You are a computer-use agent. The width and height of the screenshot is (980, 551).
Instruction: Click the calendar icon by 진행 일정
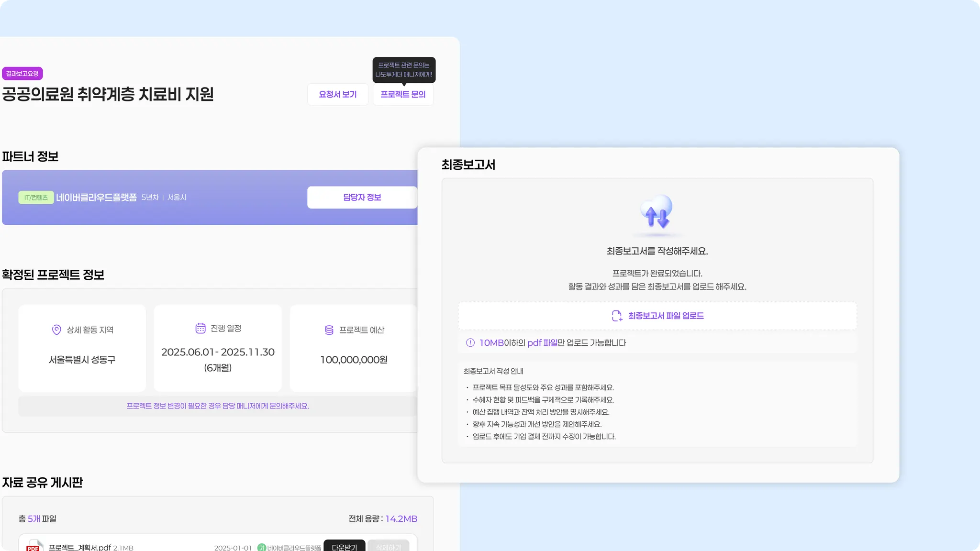coord(200,328)
